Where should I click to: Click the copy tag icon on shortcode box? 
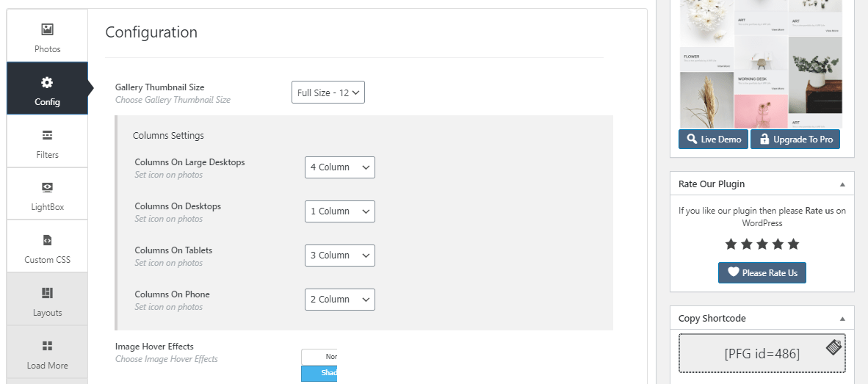pos(833,347)
